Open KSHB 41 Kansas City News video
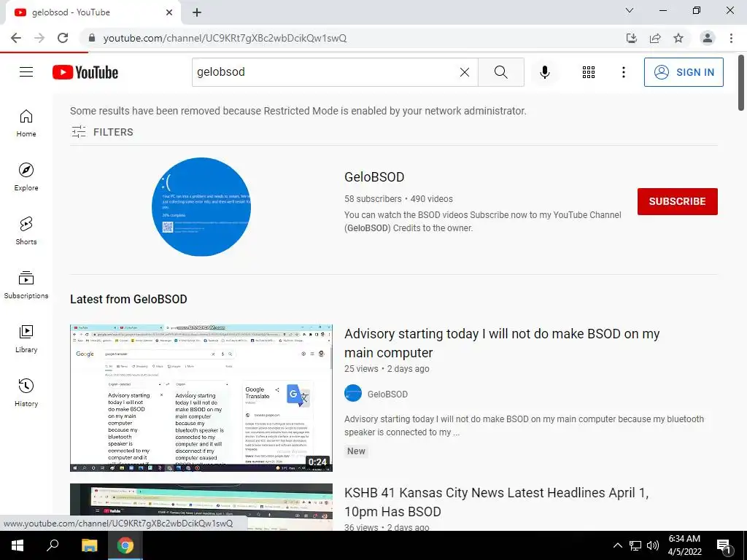This screenshot has height=560, width=747. pos(496,502)
